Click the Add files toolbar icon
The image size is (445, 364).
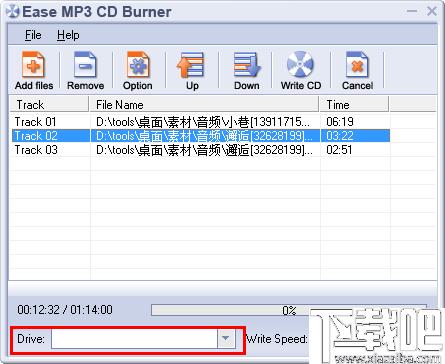pyautogui.click(x=34, y=71)
